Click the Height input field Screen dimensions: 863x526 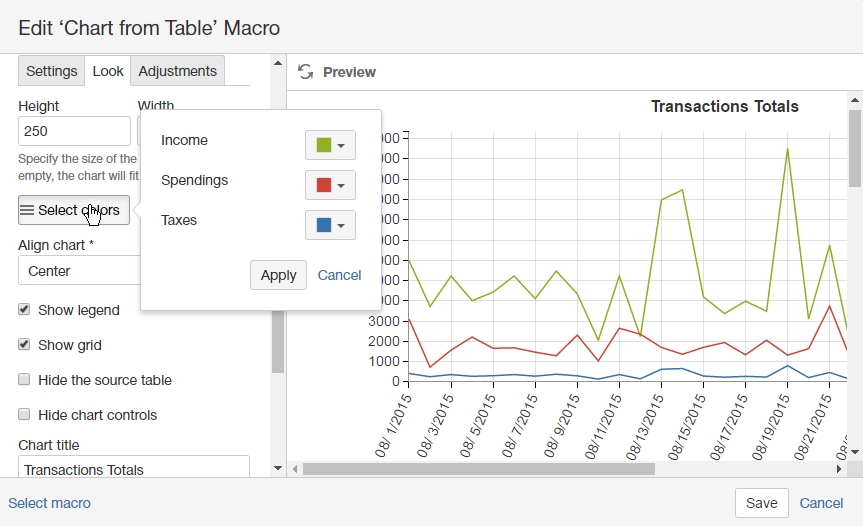pyautogui.click(x=74, y=131)
